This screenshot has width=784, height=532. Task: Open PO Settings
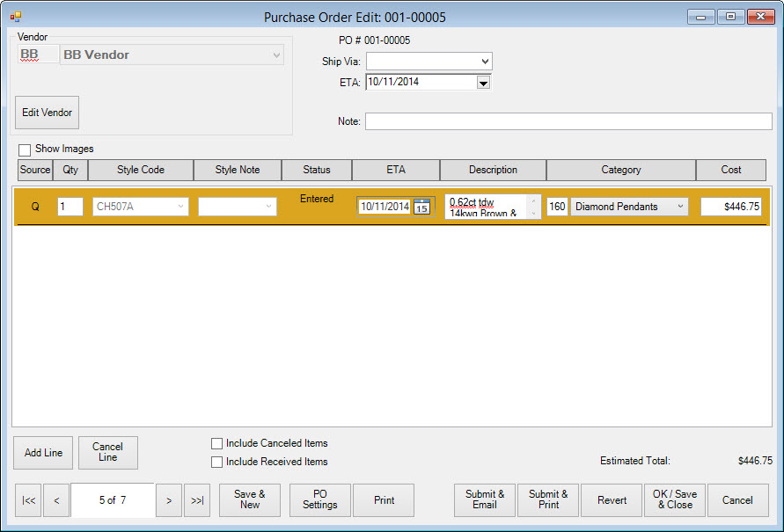pyautogui.click(x=319, y=499)
